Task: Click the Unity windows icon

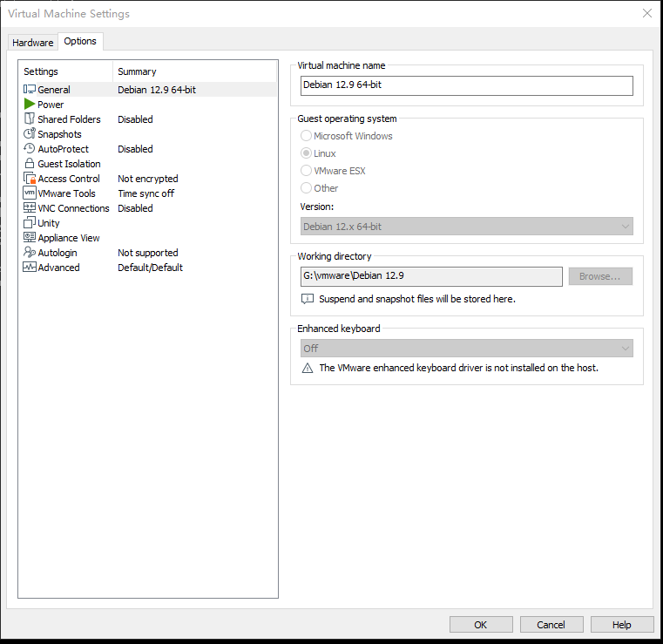Action: [29, 222]
